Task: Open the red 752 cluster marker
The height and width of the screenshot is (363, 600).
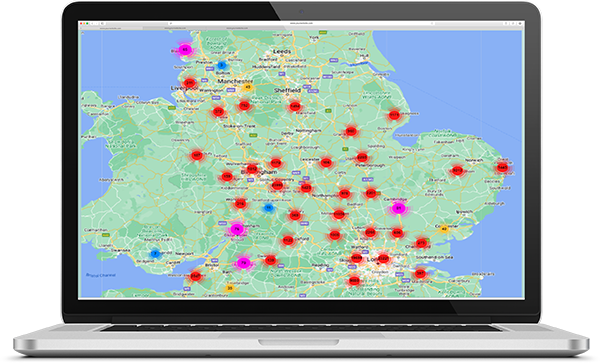Action: point(244,106)
